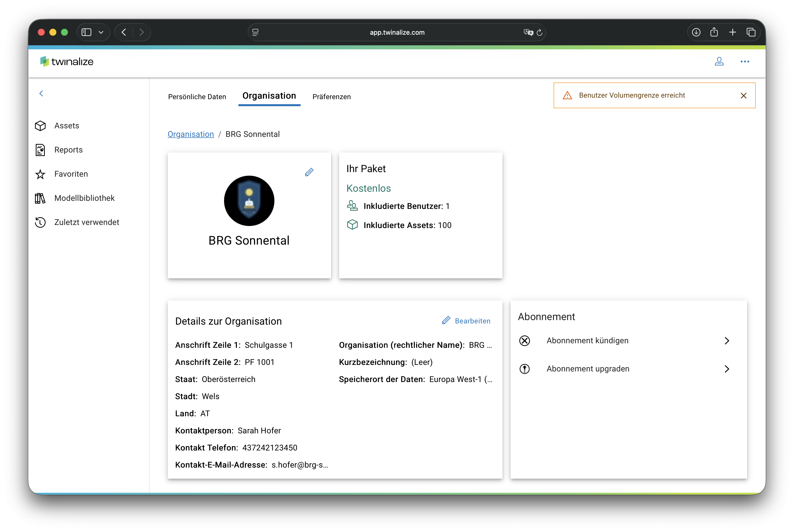Open the three-dots more menu
The height and width of the screenshot is (532, 794).
[x=744, y=61]
